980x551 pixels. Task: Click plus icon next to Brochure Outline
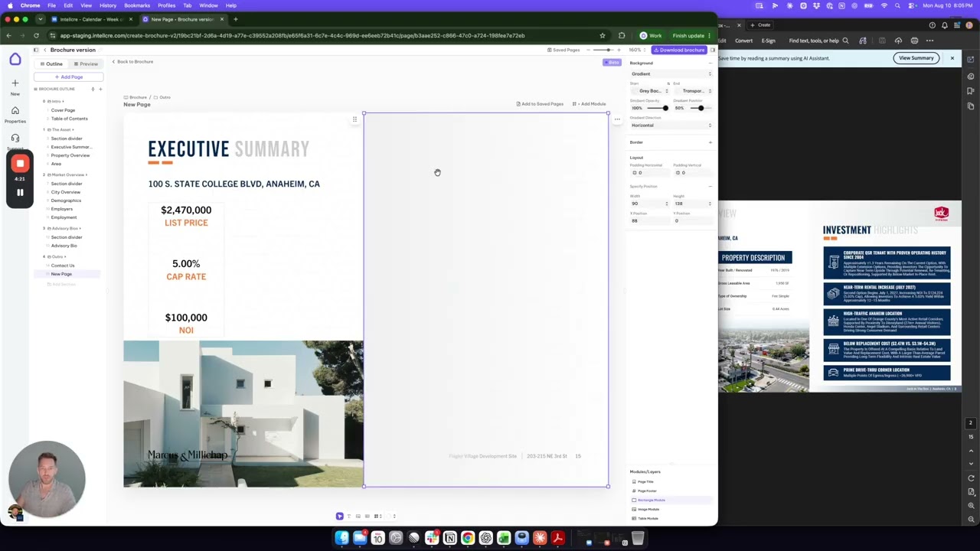(x=100, y=89)
